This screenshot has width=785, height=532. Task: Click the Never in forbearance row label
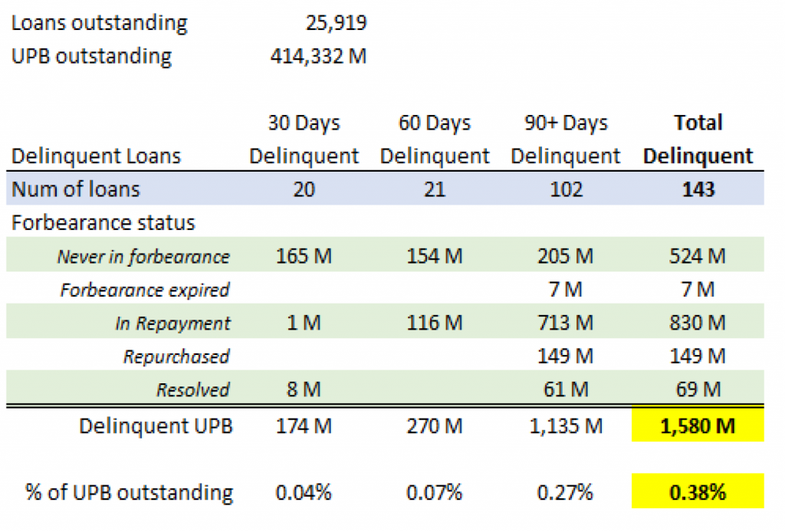(143, 257)
